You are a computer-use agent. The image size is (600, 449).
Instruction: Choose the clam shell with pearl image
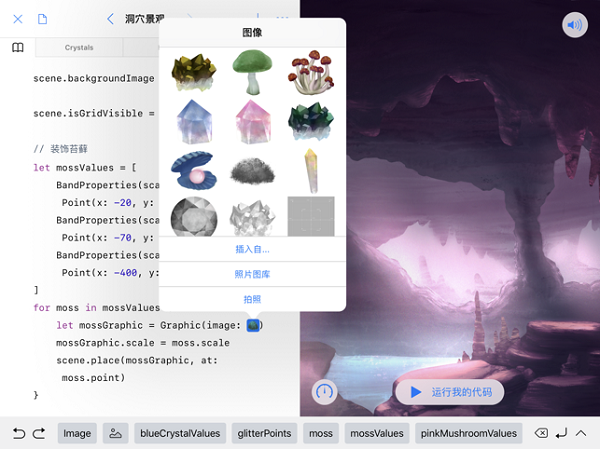pos(194,171)
